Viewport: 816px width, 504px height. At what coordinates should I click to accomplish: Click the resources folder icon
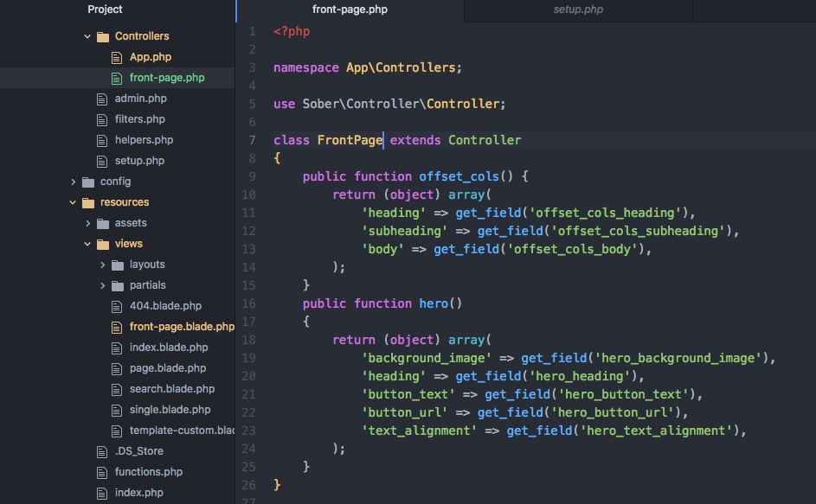pos(88,203)
